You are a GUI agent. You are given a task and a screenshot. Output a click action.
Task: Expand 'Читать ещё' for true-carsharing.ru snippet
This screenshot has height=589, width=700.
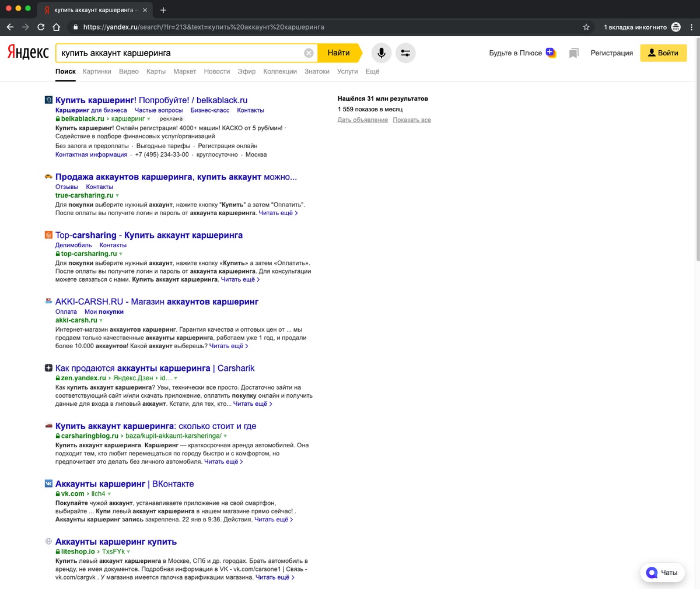click(x=278, y=213)
